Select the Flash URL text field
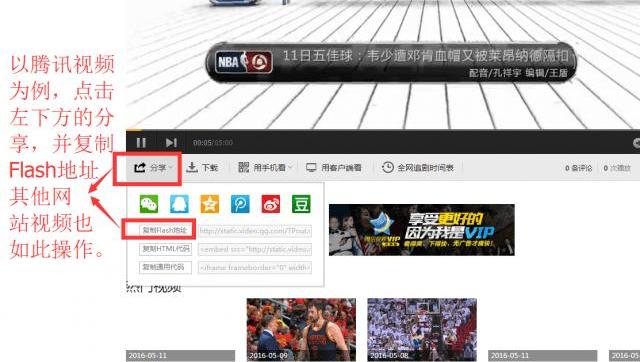 (x=255, y=231)
